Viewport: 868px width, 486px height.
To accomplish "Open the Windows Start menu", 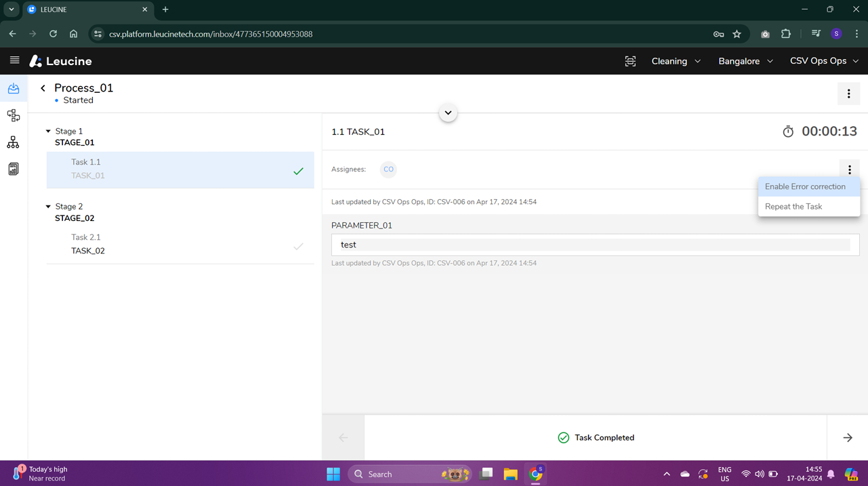I will tap(333, 474).
